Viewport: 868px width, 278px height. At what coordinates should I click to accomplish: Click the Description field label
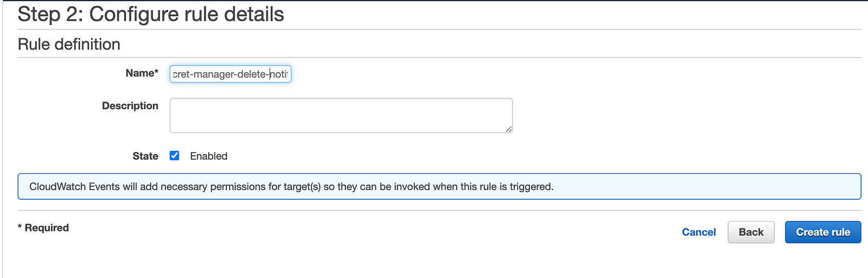[x=130, y=106]
